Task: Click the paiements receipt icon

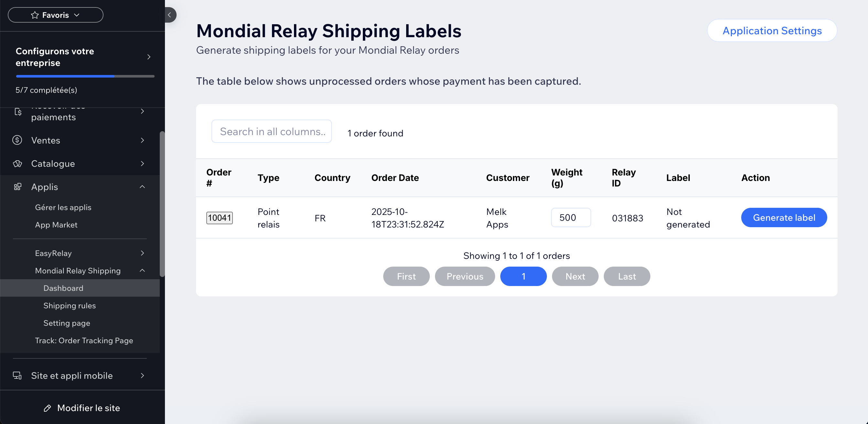Action: (18, 111)
